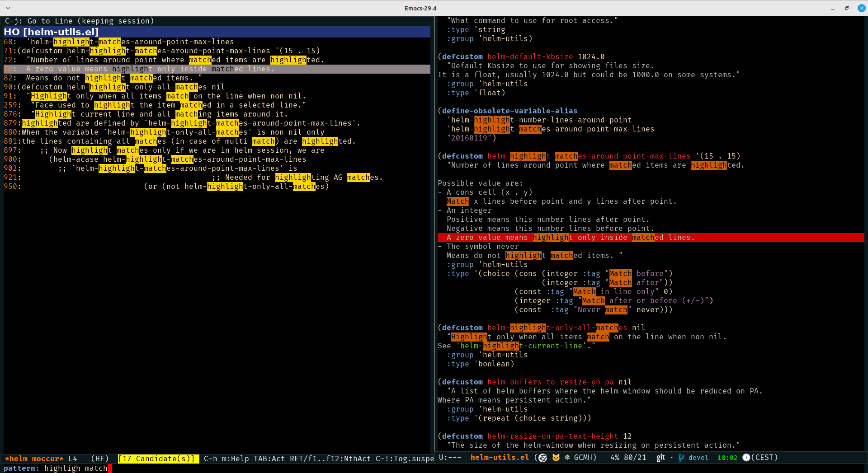Select candidate line 91 "Highlight only when all items"
Image resolution: width=868 pixels, height=473 pixels.
217,96
